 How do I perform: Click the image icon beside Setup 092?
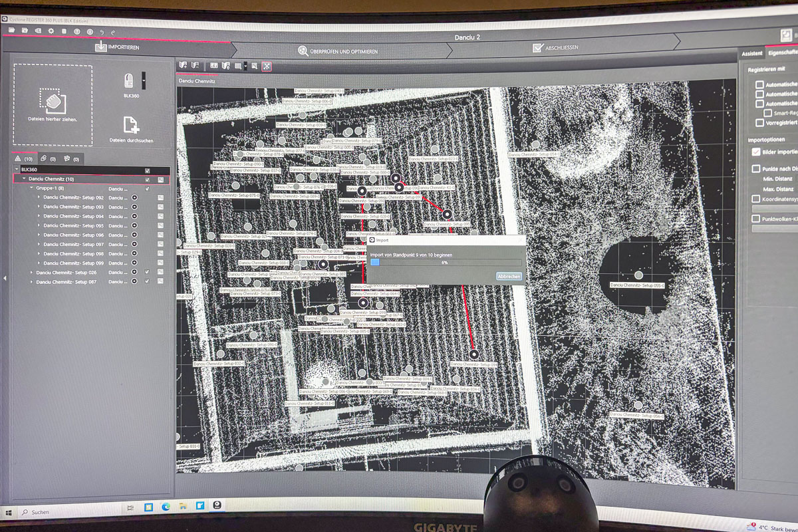point(161,198)
